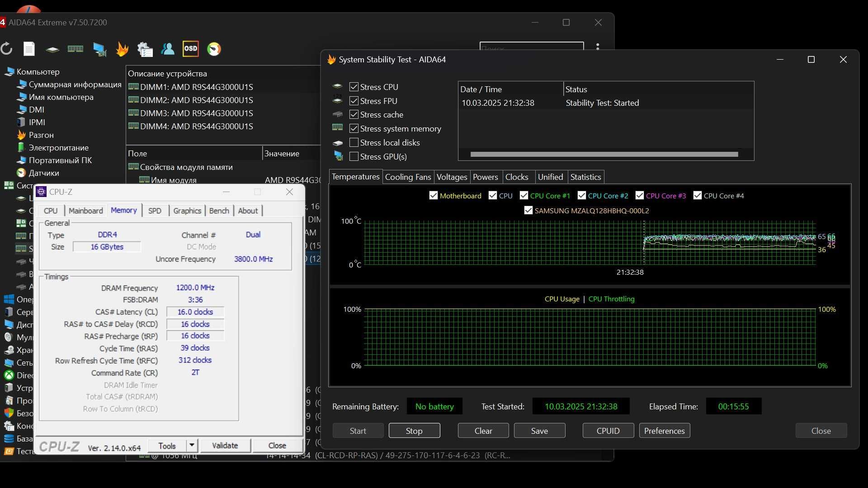868x488 pixels.
Task: Open Mainboard tab in CPU-Z
Action: 85,211
